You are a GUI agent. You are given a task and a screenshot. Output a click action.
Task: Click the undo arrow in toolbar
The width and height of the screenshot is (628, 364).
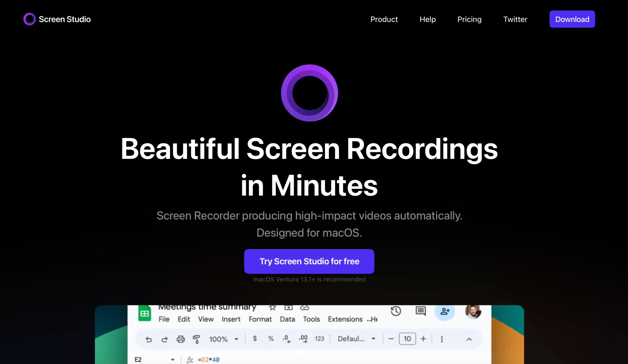pos(149,339)
